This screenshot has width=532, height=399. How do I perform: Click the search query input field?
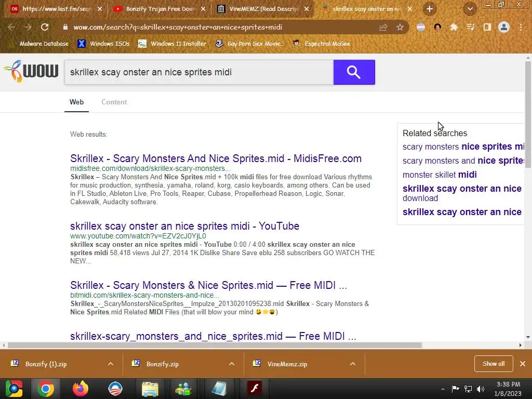(199, 72)
